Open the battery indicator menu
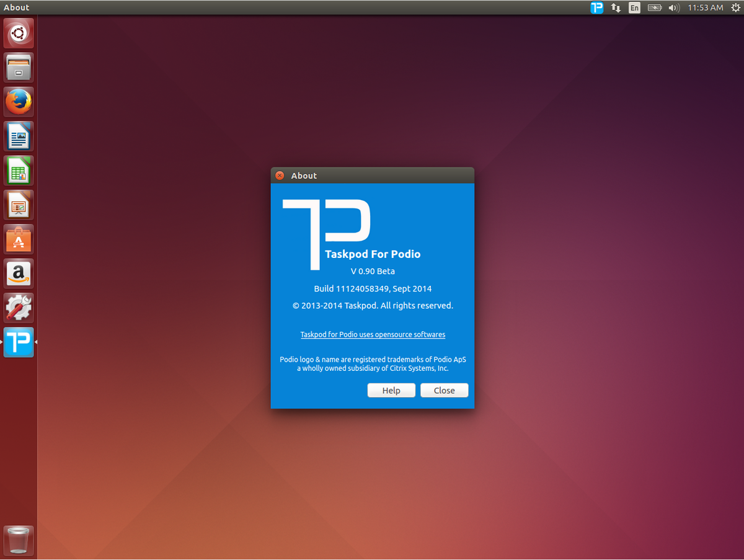Viewport: 744px width, 560px height. click(654, 7)
